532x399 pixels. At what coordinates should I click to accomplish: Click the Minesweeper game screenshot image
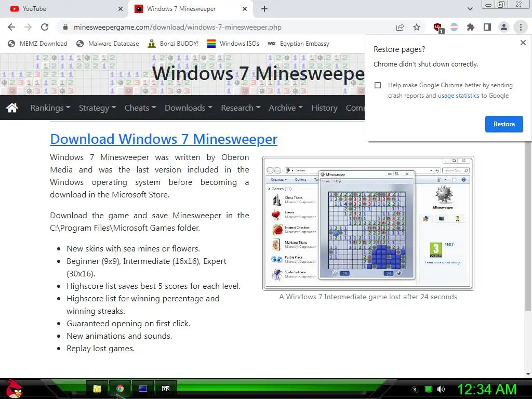(368, 223)
